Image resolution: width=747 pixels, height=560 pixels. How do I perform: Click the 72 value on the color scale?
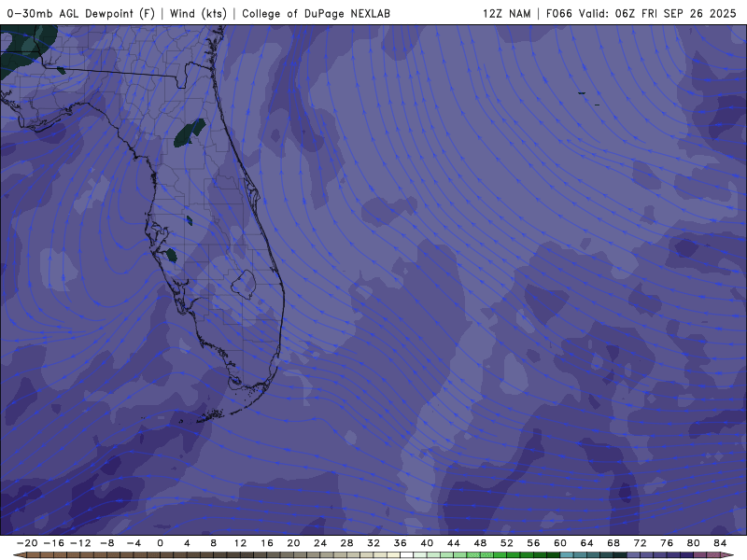[641, 543]
